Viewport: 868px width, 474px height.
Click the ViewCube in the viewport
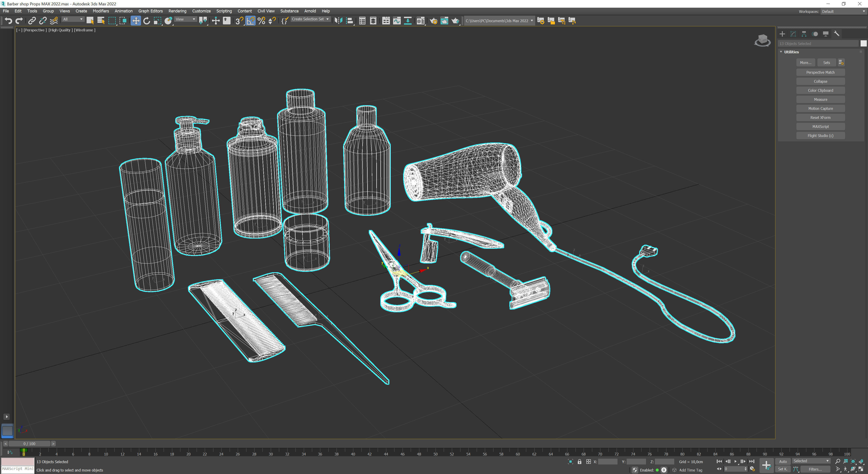pos(762,40)
